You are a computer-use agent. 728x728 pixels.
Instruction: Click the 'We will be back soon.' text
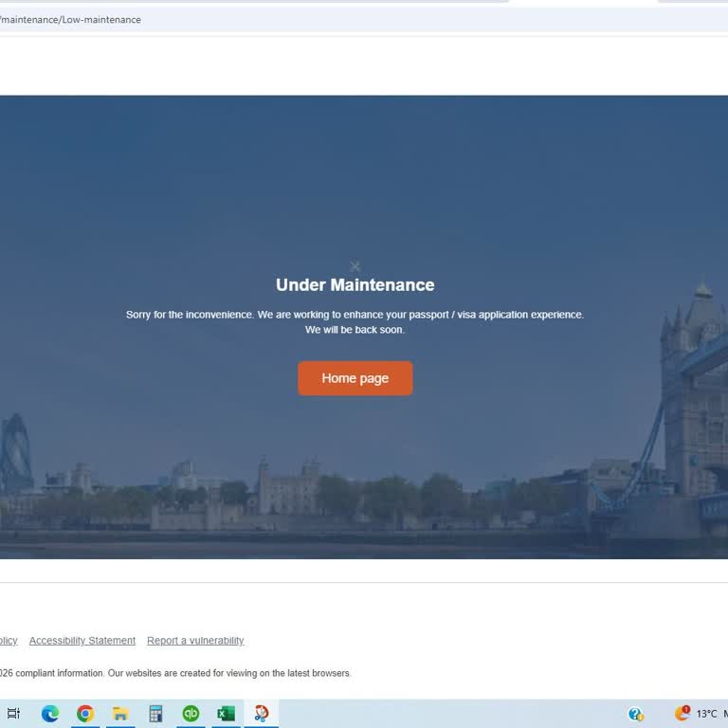355,330
